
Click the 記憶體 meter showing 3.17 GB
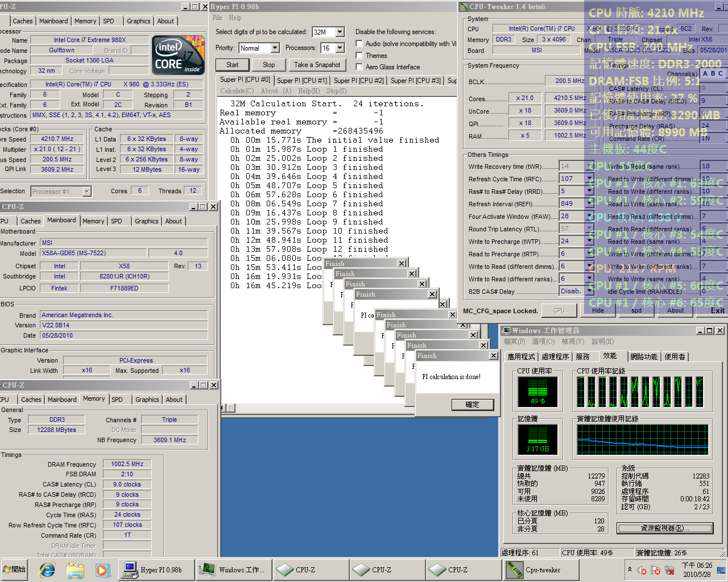pos(537,439)
